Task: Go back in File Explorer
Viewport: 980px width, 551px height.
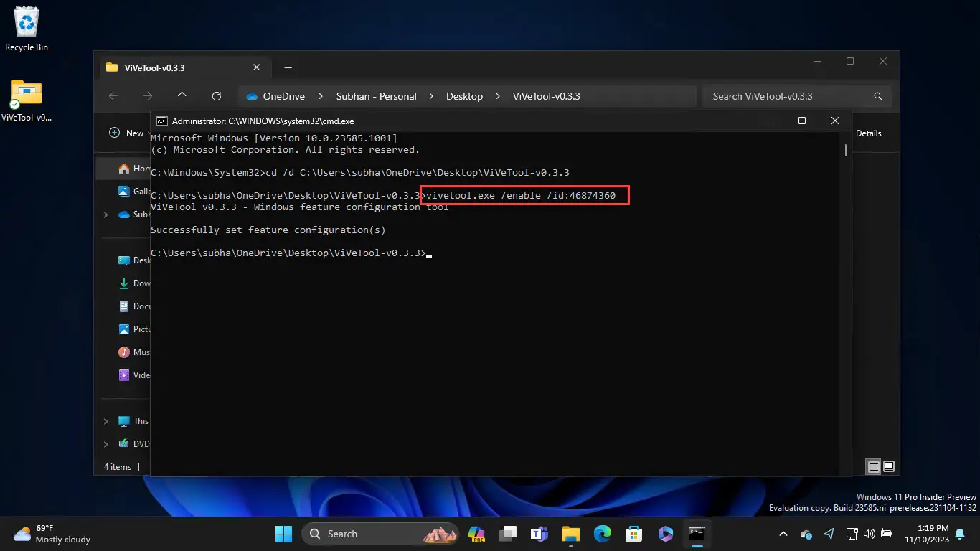Action: point(113,96)
